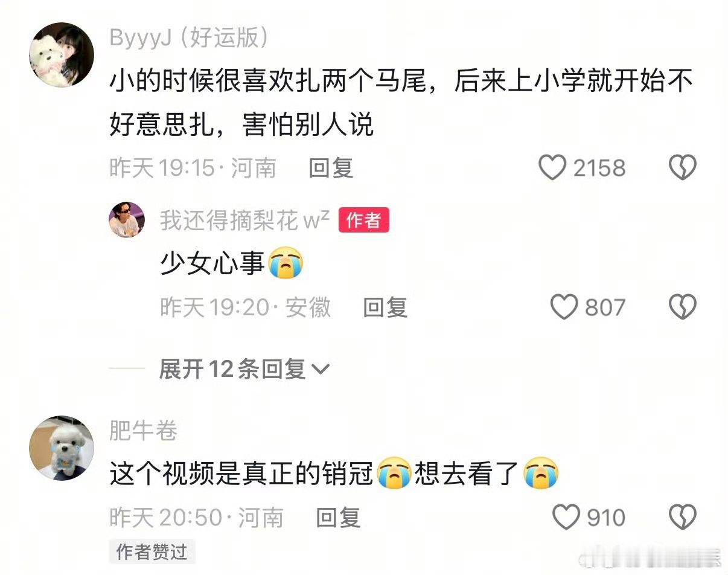Open the author 我还得摘梨花 avatar
The image size is (728, 575).
(126, 220)
